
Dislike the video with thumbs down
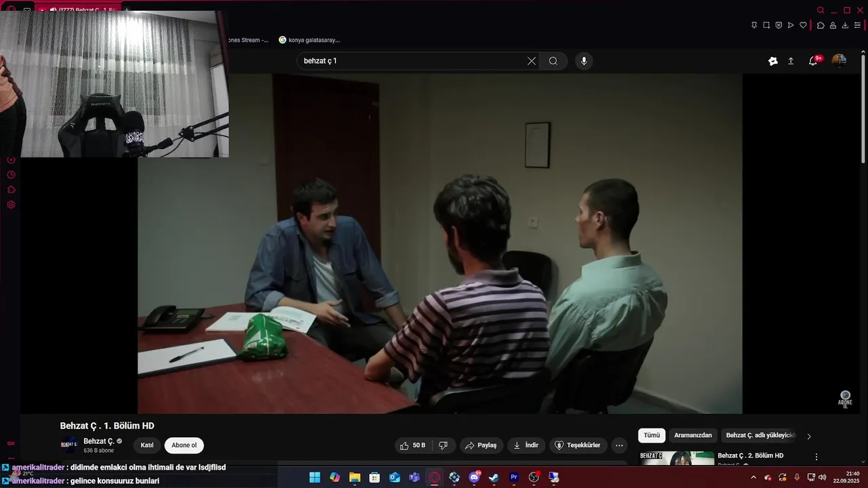[x=443, y=445]
